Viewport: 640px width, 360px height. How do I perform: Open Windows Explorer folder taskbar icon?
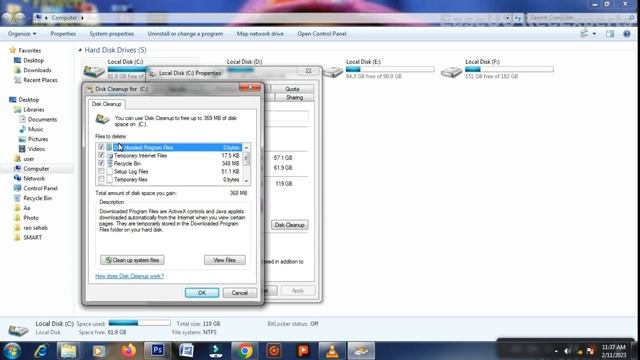click(69, 351)
